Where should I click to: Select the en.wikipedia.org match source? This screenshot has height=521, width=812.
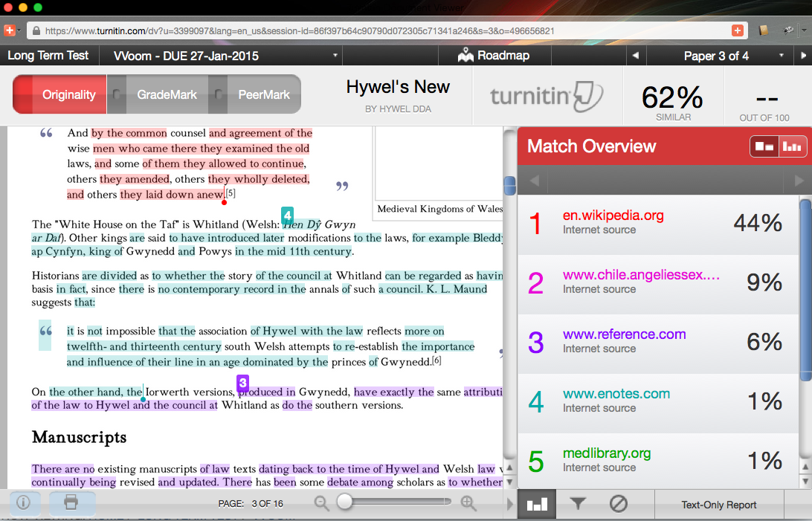(x=613, y=216)
